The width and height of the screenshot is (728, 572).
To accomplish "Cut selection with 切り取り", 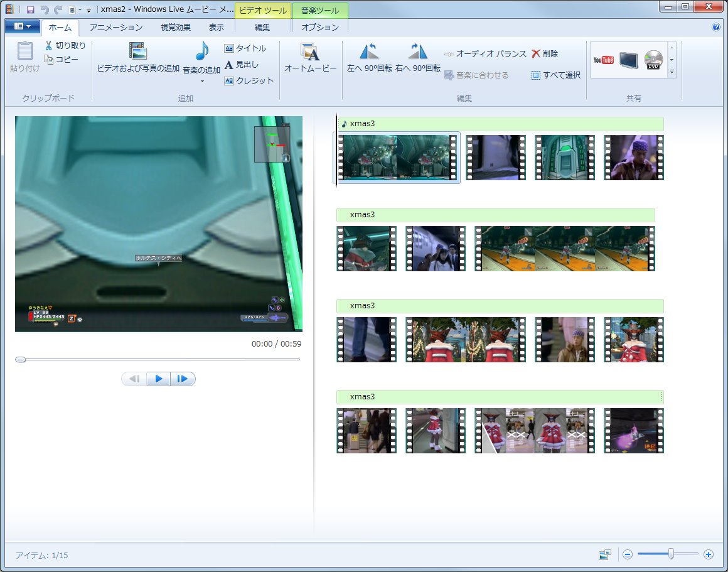I will [x=65, y=46].
